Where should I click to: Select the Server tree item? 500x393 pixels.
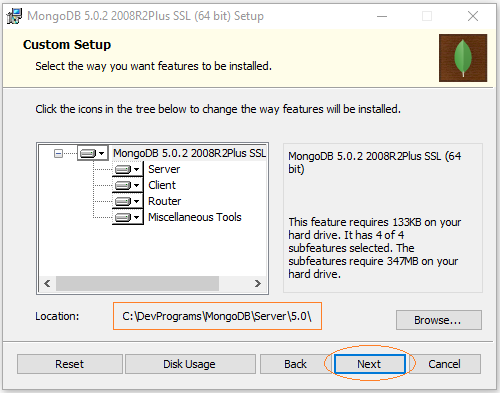(164, 169)
